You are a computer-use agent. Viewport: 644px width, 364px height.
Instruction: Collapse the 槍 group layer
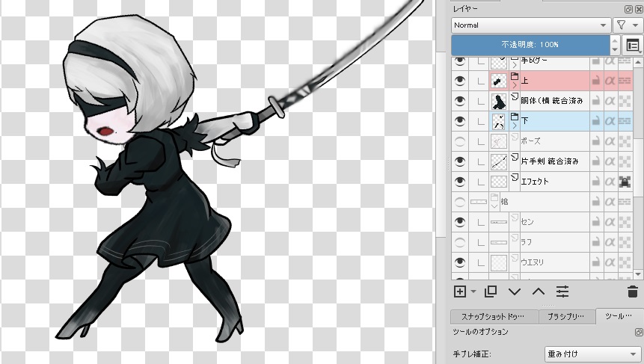coord(494,206)
